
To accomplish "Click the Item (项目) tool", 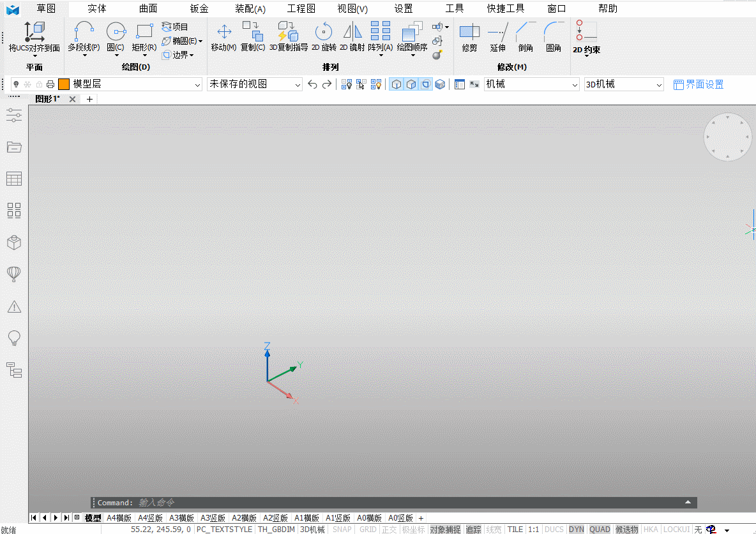I will [x=175, y=27].
